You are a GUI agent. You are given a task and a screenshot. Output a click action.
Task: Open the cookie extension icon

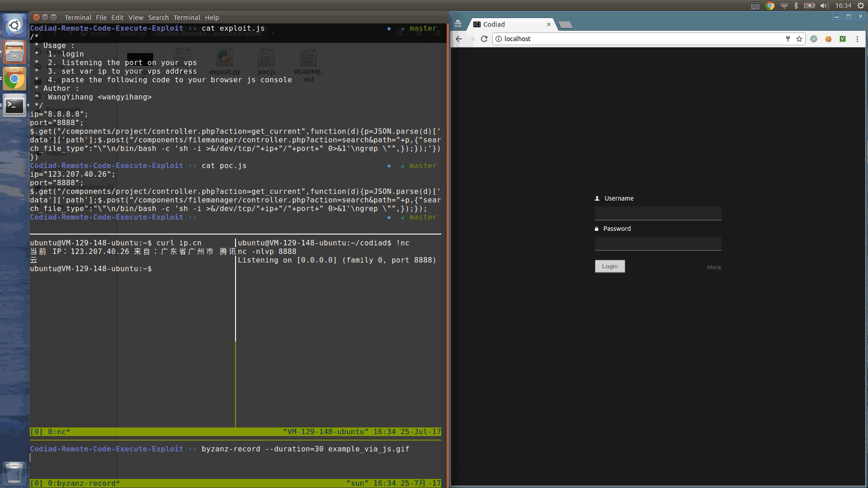pyautogui.click(x=828, y=39)
